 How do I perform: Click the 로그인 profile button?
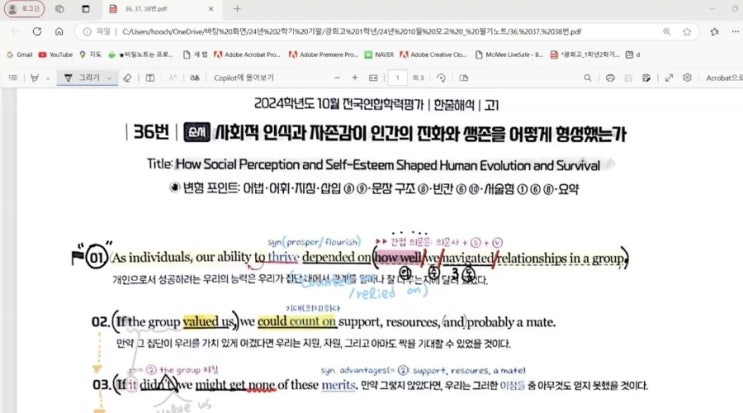(24, 9)
